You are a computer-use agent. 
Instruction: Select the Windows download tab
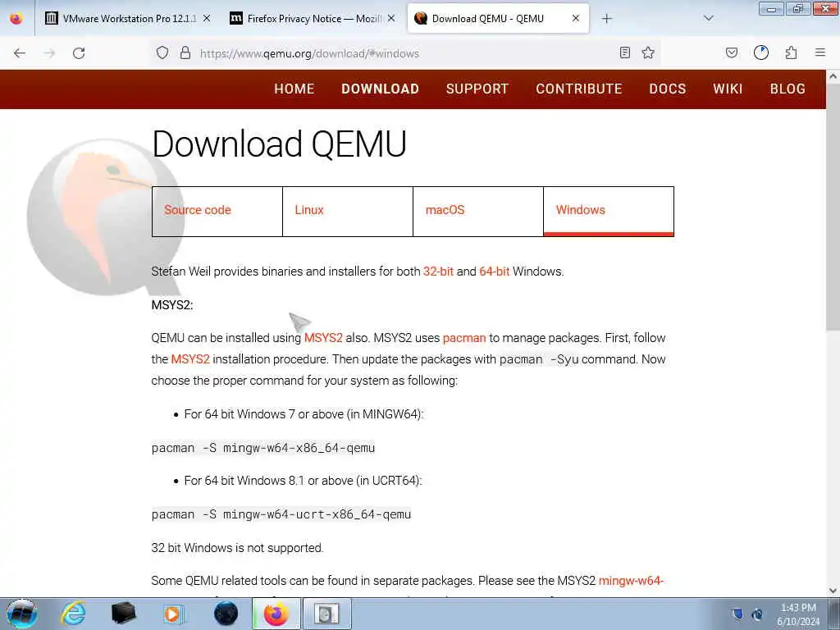click(x=609, y=211)
